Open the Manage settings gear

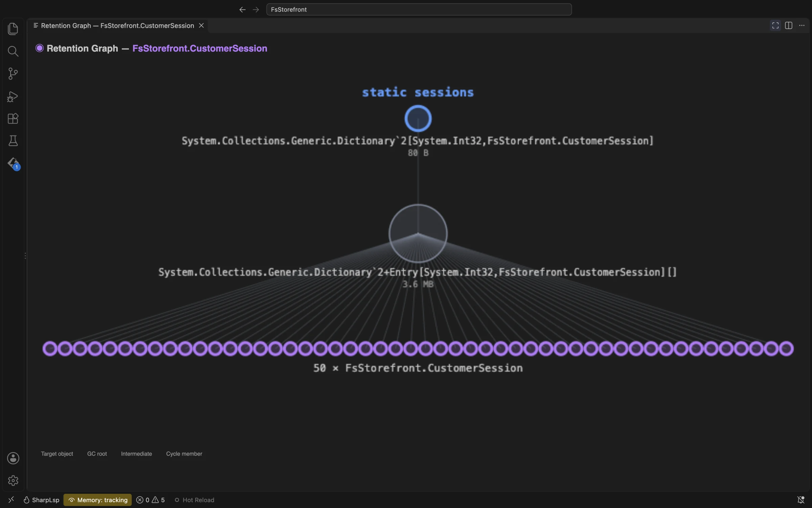click(13, 480)
